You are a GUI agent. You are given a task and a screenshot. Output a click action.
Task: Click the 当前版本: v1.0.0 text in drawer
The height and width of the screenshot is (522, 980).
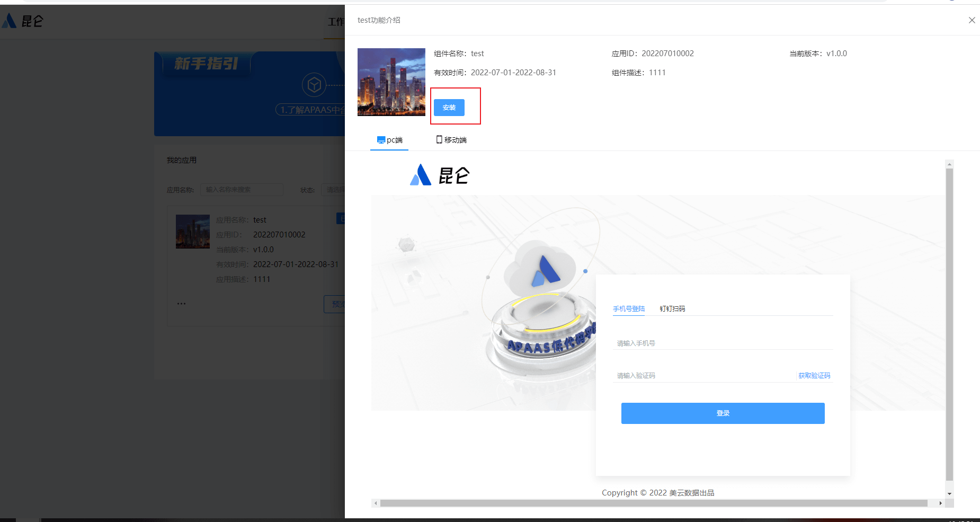tap(818, 54)
